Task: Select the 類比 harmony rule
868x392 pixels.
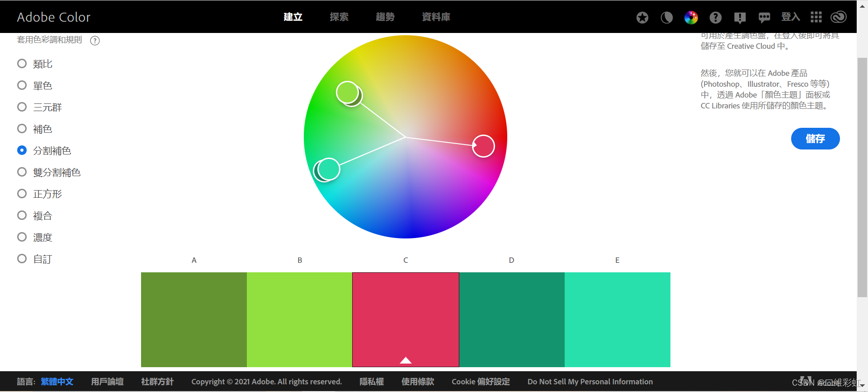Action: (x=35, y=64)
